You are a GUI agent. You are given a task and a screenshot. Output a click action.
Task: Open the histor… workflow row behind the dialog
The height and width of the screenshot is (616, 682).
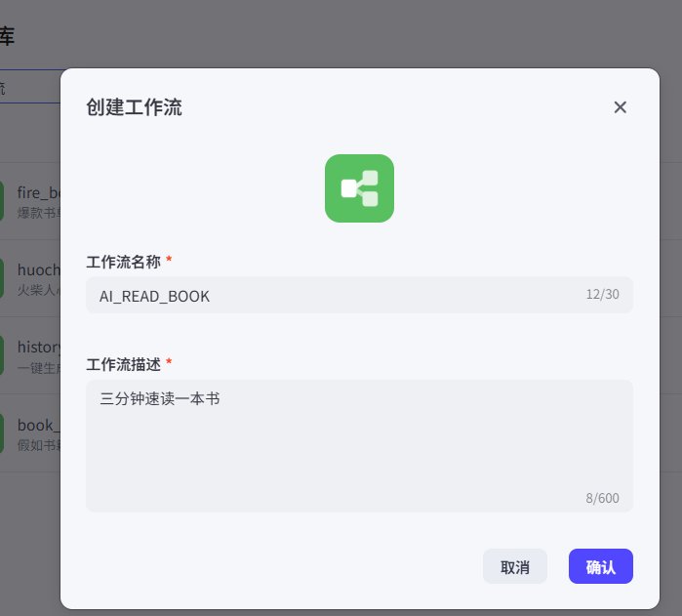tap(30, 356)
